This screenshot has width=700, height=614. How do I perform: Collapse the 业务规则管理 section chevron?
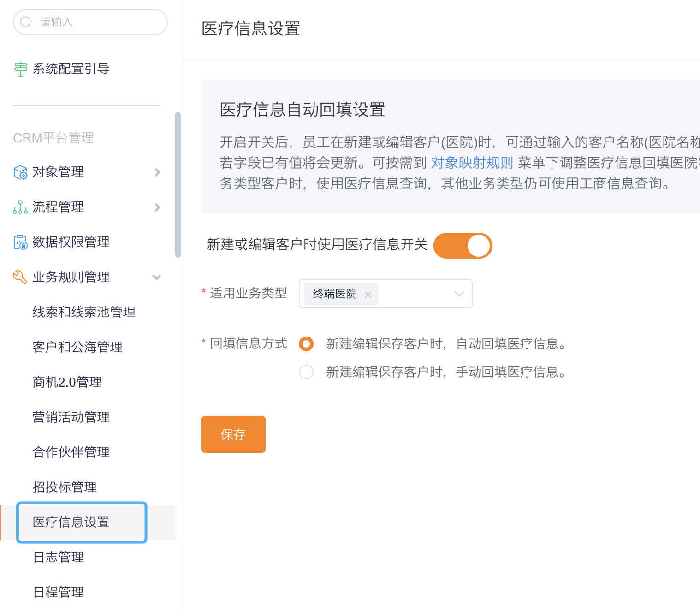[x=157, y=277]
